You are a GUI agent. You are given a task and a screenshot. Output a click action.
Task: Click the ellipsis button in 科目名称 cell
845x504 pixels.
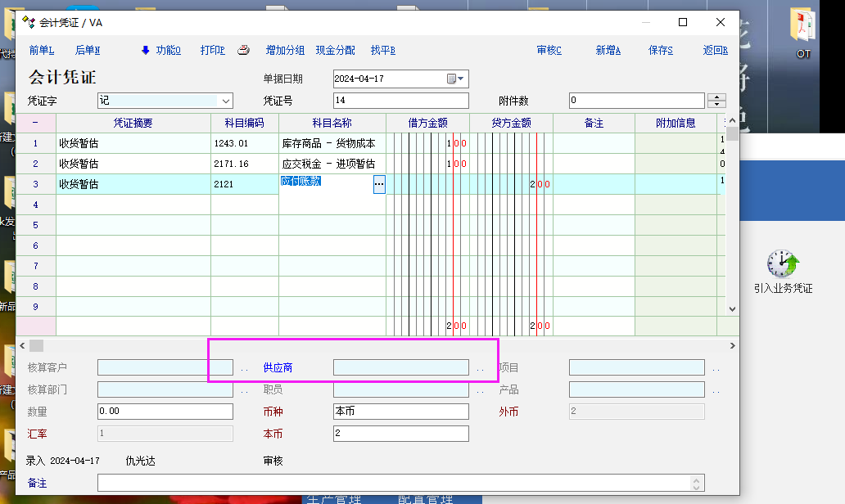378,185
